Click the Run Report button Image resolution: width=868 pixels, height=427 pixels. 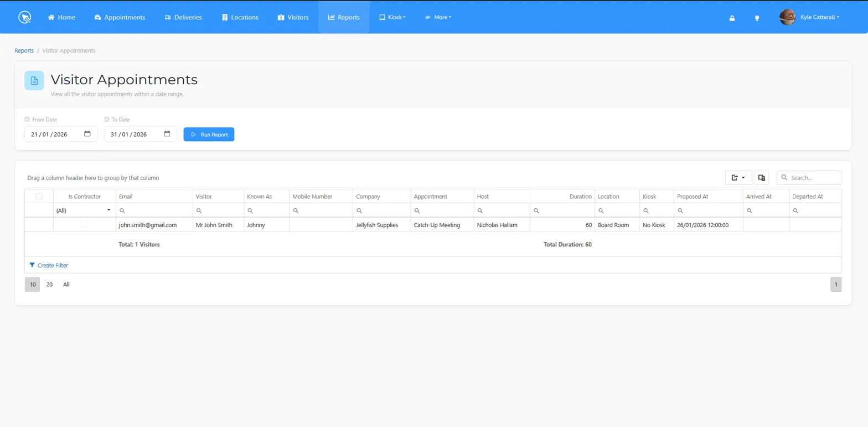tap(209, 134)
